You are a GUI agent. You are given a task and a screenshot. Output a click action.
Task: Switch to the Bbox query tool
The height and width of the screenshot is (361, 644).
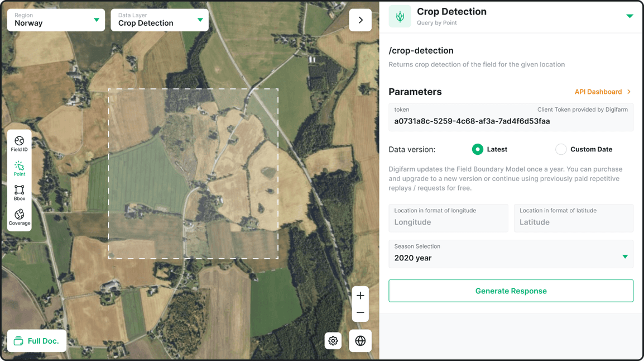pyautogui.click(x=19, y=192)
